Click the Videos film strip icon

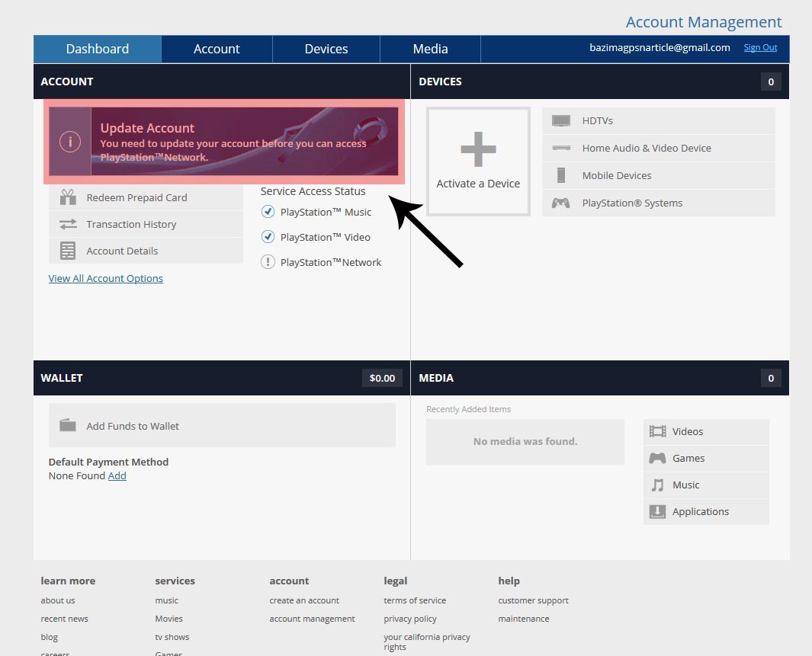657,431
